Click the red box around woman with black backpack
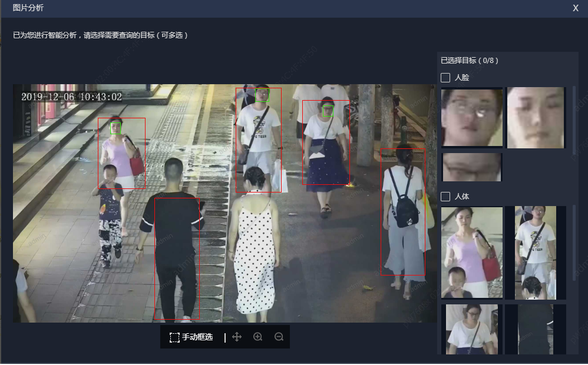This screenshot has width=588, height=365. tap(403, 212)
